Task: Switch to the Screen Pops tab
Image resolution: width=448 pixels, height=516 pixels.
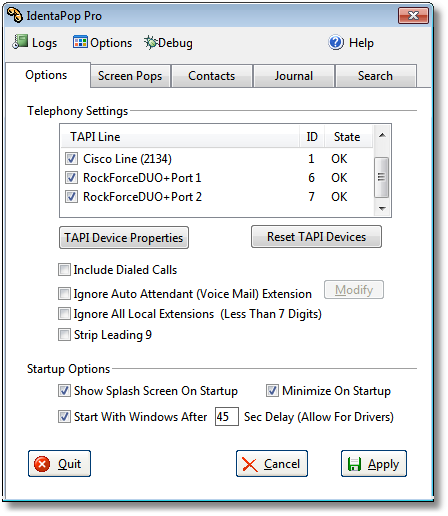Action: pyautogui.click(x=130, y=76)
